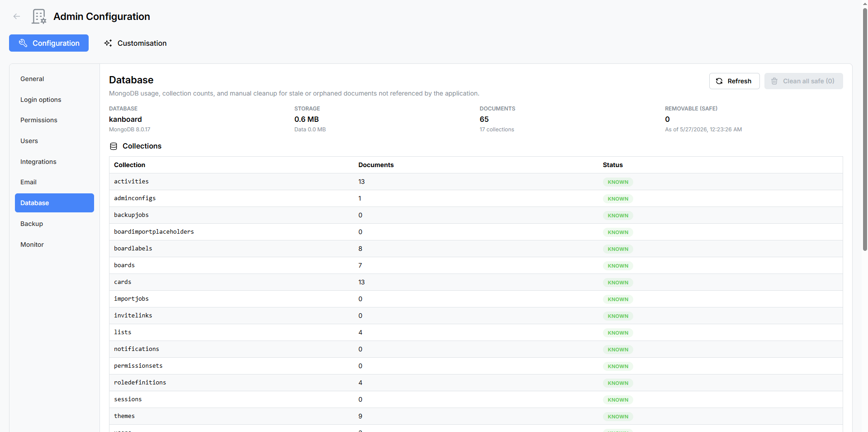This screenshot has width=868, height=432.
Task: Select the activities collection name
Action: click(131, 182)
